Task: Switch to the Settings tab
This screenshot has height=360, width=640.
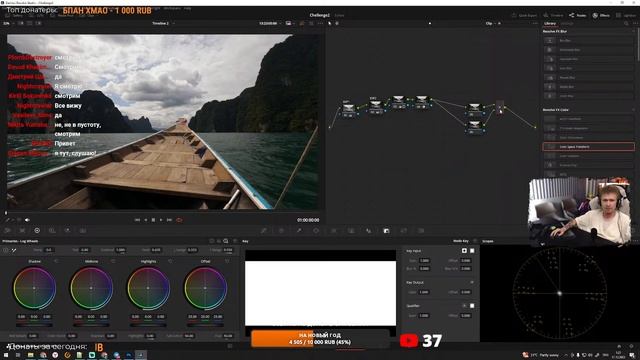Action: 567,24
